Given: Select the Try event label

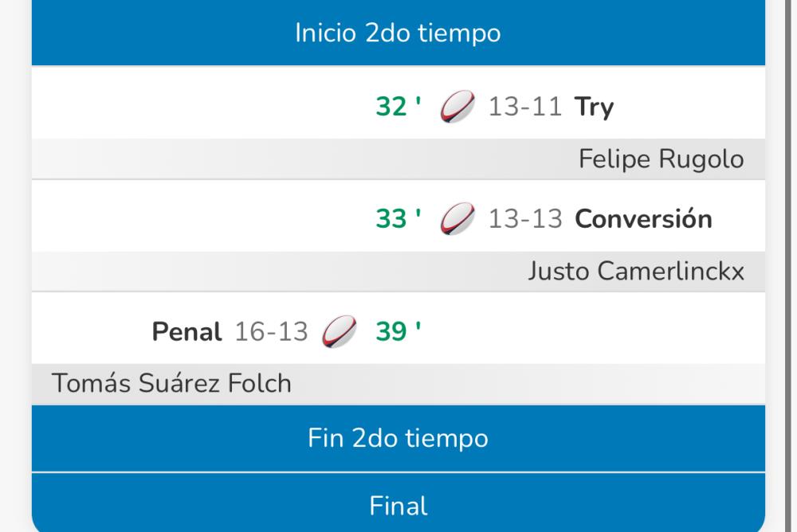Looking at the screenshot, I should coord(595,107).
